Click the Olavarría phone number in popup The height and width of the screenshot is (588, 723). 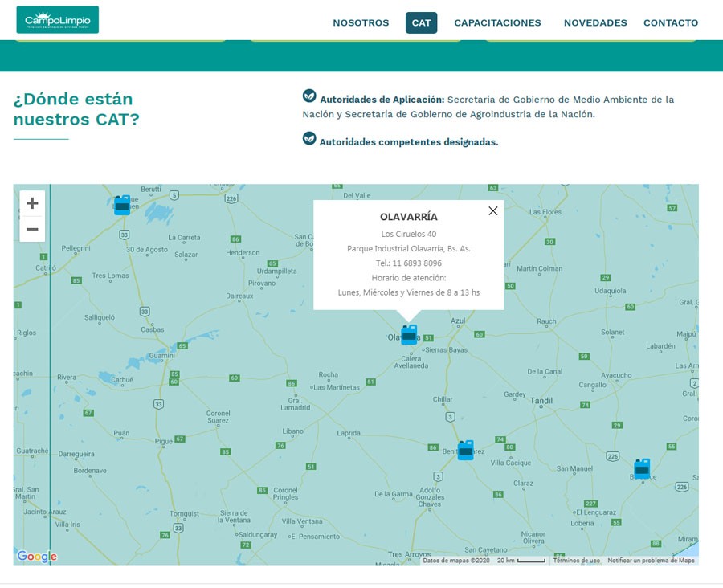[416, 263]
